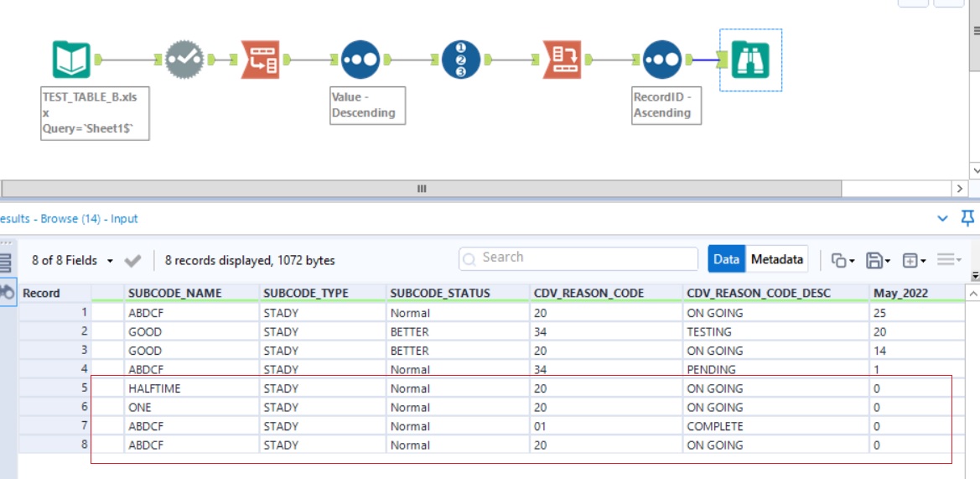
Task: Click the results Search field
Action: coord(578,258)
